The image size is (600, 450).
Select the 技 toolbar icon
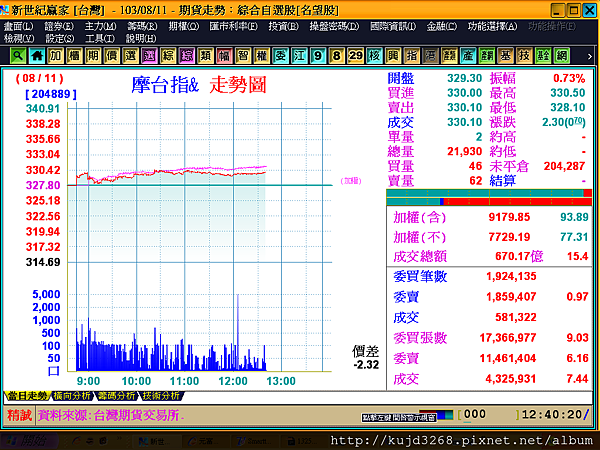pos(524,56)
